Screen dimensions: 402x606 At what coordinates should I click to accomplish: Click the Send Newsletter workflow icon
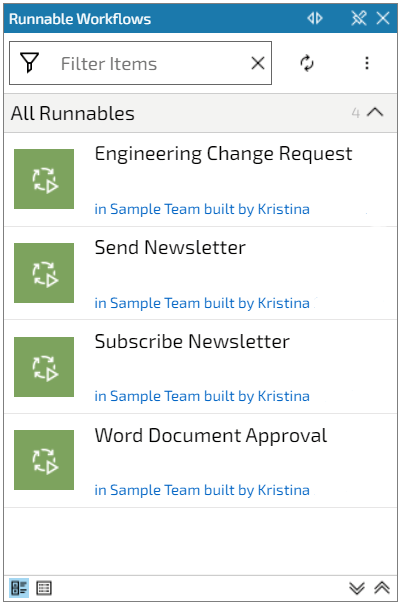tap(44, 273)
